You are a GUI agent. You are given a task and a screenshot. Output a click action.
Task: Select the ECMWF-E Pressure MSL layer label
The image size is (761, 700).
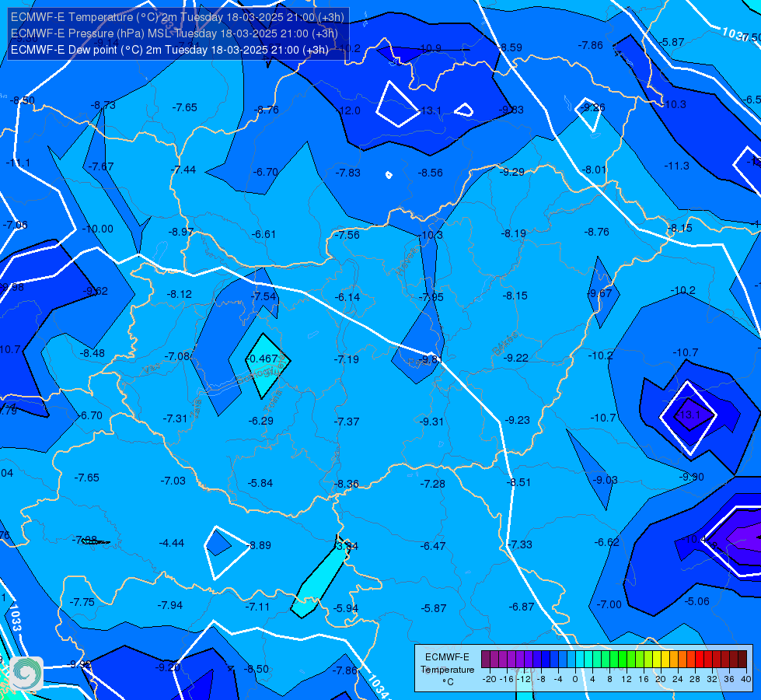pos(174,33)
